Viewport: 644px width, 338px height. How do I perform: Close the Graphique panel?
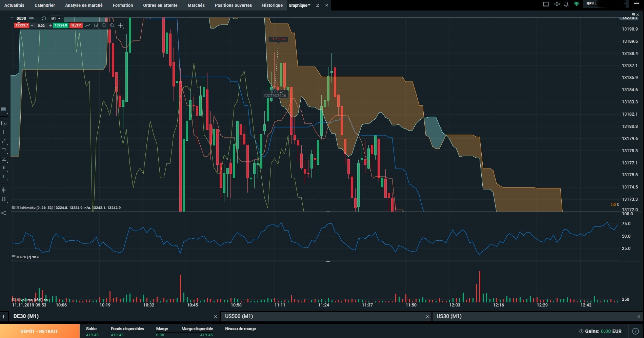point(327,5)
